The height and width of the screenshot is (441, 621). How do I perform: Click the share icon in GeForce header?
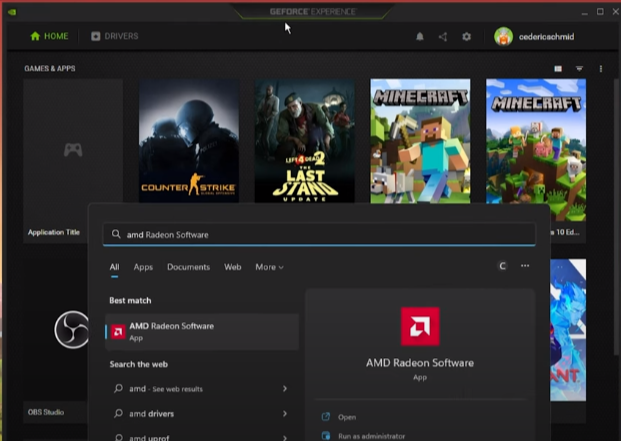pos(443,37)
